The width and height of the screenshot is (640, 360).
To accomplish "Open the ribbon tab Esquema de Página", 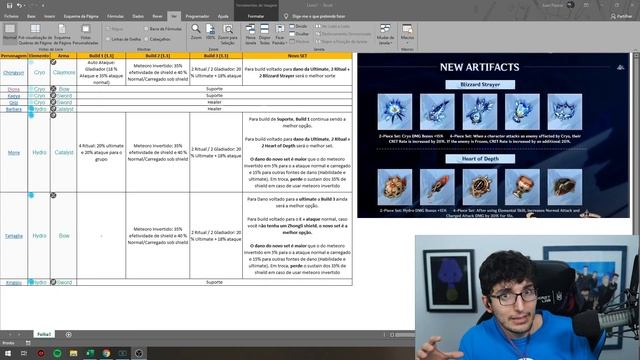I will [81, 16].
